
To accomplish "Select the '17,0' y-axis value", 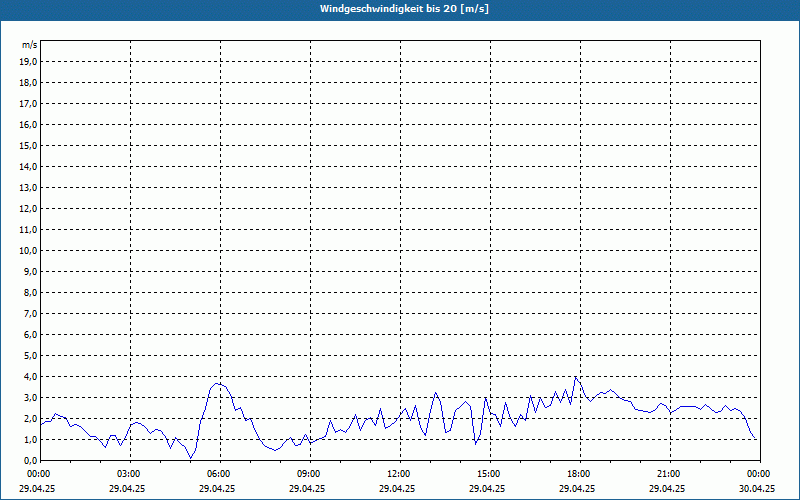I will coord(30,104).
